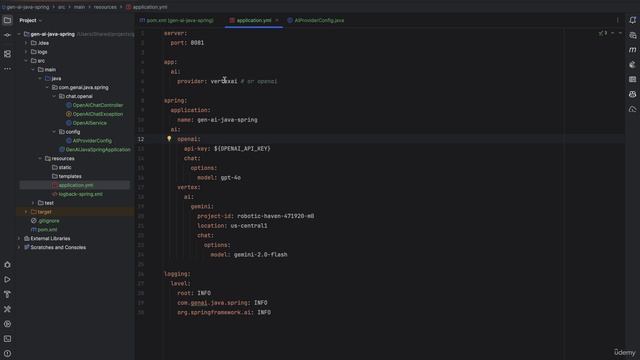The image size is (640, 360).
Task: Collapse the gen-ai-java-spring root node
Action: [x=19, y=34]
